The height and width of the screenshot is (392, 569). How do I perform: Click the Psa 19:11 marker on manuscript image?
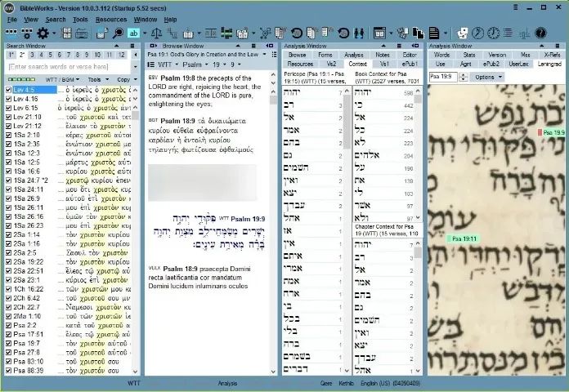coord(464,238)
